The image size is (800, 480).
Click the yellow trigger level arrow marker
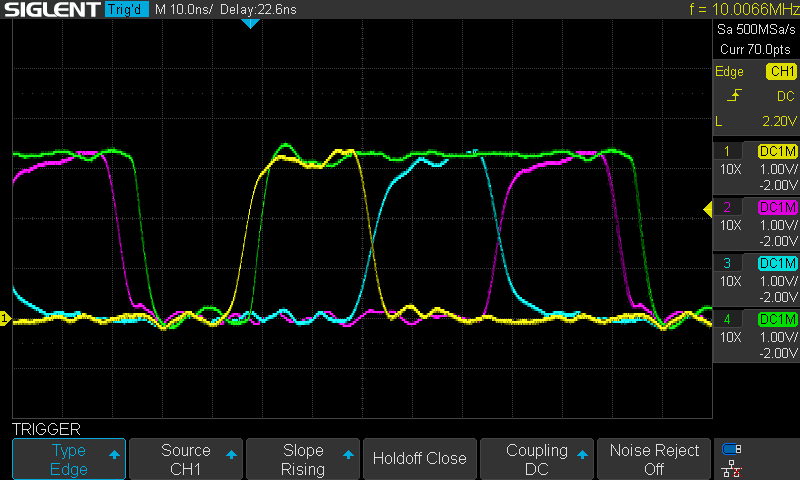(706, 208)
